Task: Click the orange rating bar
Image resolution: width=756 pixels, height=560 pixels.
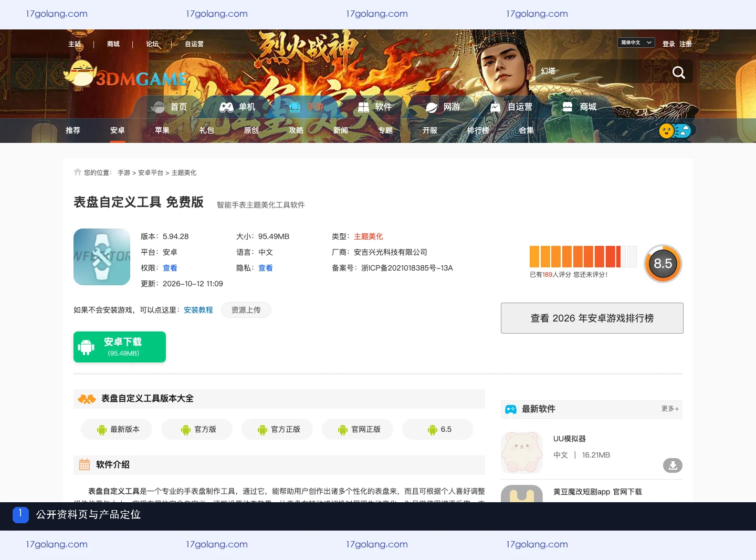Action: (583, 256)
